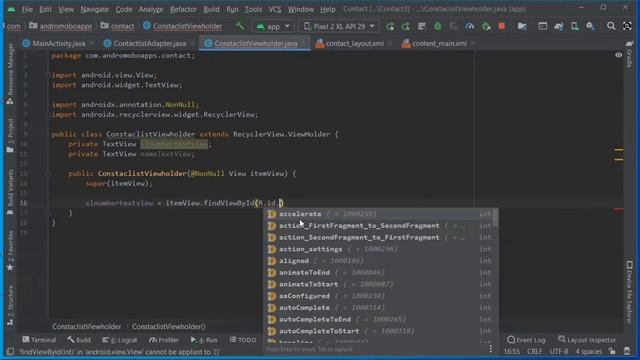The width and height of the screenshot is (640, 360).
Task: Change CRLF line separator in status bar
Action: point(535,351)
